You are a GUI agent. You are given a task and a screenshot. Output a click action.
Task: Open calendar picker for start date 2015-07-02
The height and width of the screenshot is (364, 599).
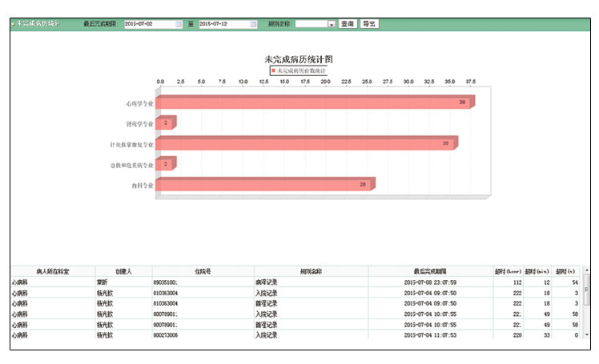179,24
